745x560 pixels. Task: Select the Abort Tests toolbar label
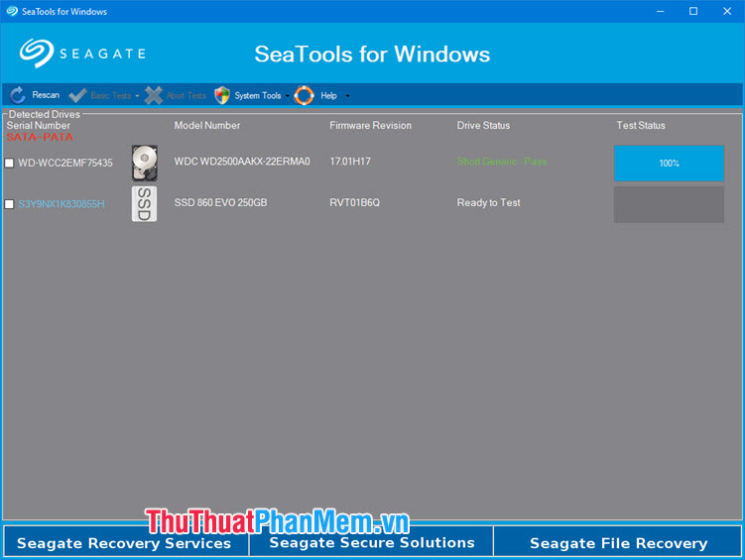186,95
